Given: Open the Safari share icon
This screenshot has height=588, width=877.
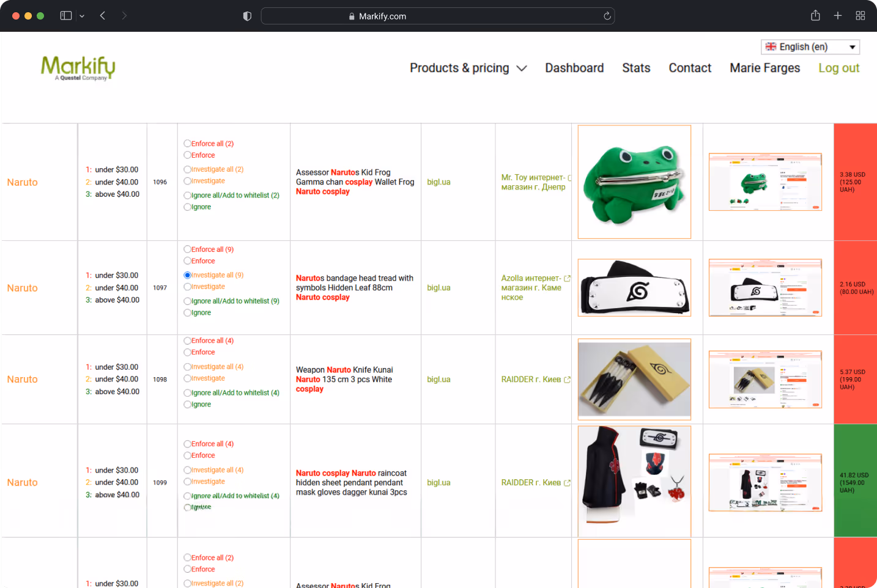Looking at the screenshot, I should (815, 16).
